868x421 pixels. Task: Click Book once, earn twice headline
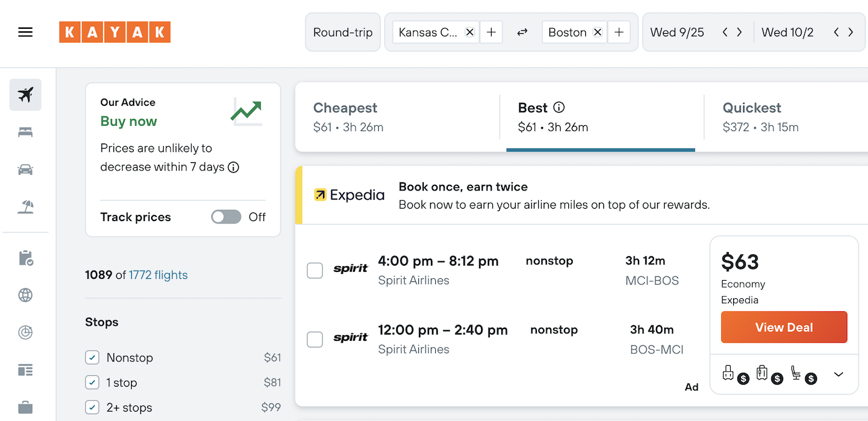463,187
